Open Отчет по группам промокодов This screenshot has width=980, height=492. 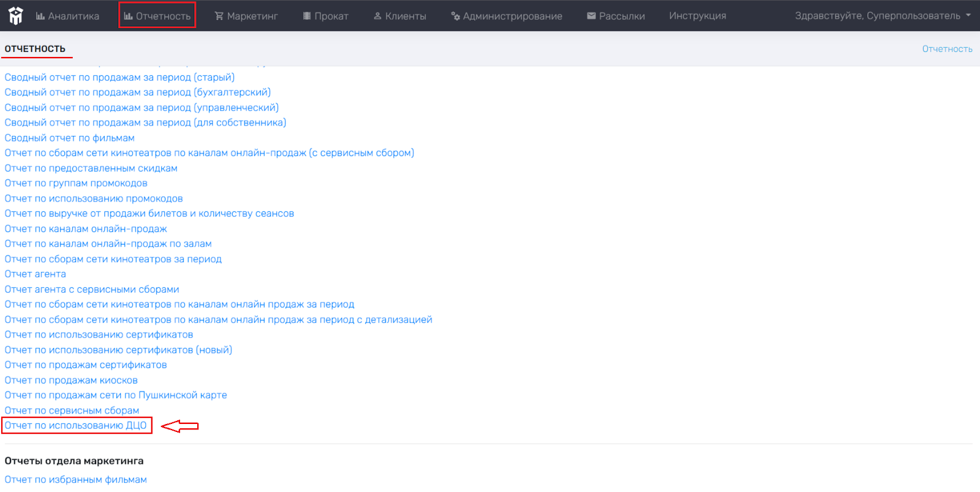[x=76, y=183]
